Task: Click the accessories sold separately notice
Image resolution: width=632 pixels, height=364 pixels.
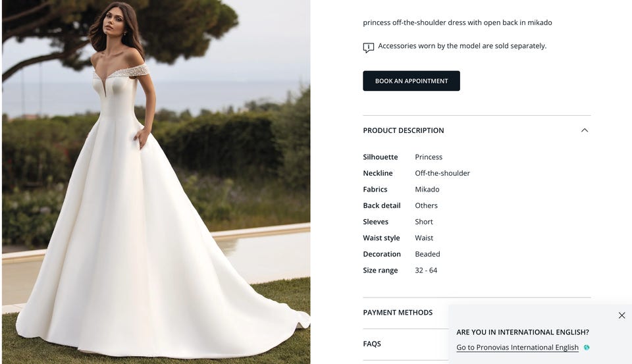Action: 462,46
